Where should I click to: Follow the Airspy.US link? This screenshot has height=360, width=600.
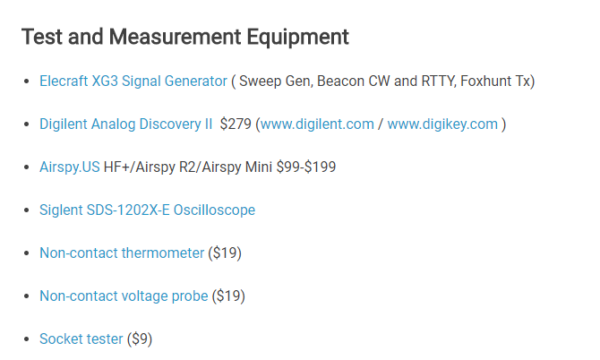[x=70, y=167]
